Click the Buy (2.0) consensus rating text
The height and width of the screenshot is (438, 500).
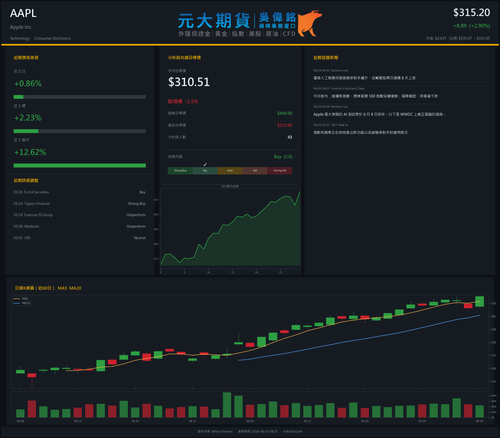[x=283, y=157]
